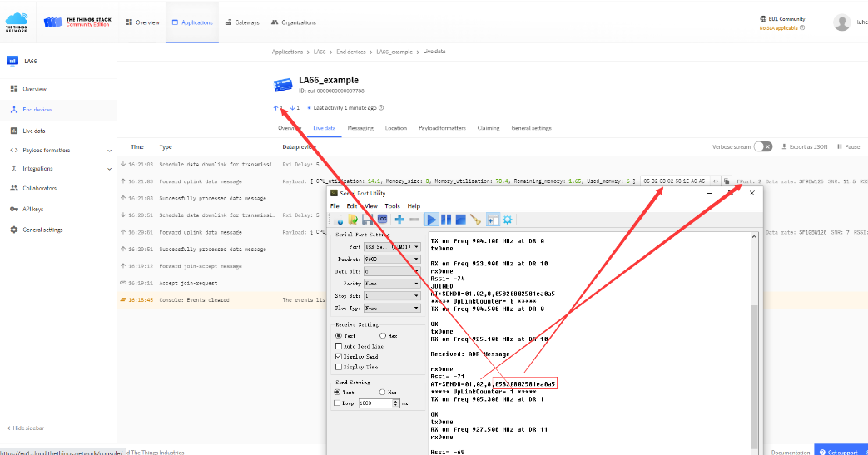Viewport: 868px width, 455px height.
Task: Switch to the Location tab
Action: tap(396, 128)
